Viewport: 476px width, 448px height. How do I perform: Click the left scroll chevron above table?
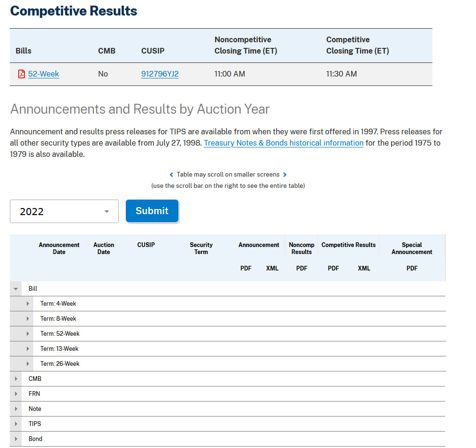click(171, 175)
